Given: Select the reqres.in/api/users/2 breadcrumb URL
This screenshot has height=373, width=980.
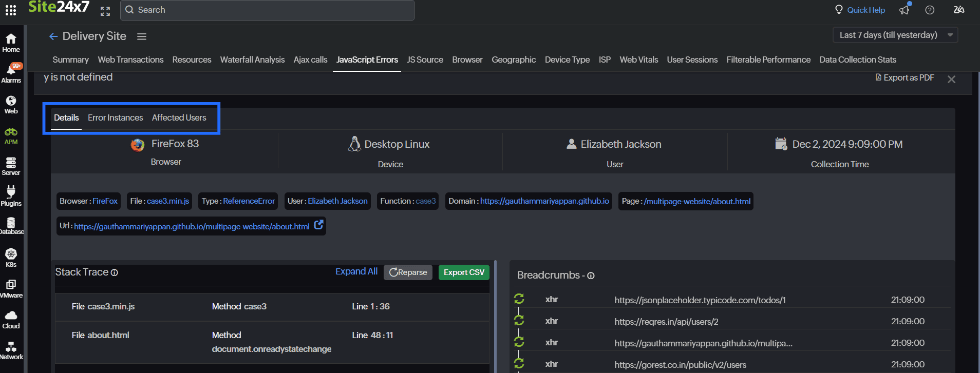Looking at the screenshot, I should tap(666, 322).
